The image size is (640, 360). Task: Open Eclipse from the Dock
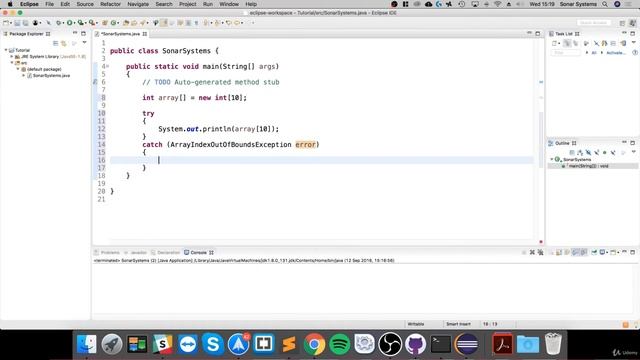[x=467, y=344]
